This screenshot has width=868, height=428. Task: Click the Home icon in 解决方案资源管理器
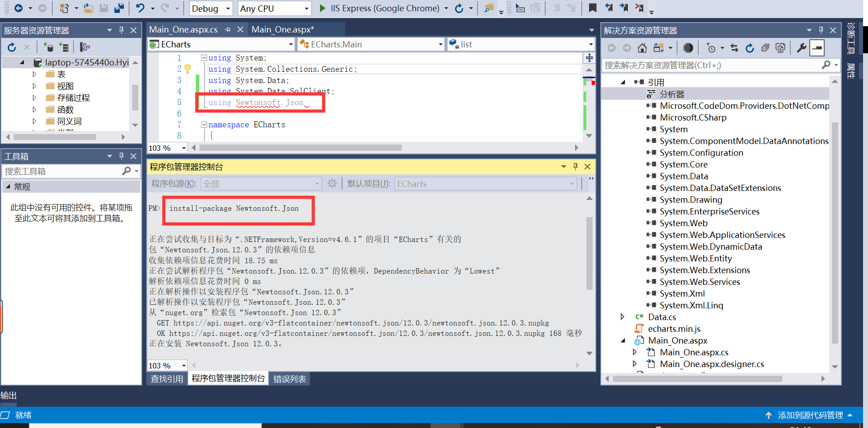tap(642, 48)
